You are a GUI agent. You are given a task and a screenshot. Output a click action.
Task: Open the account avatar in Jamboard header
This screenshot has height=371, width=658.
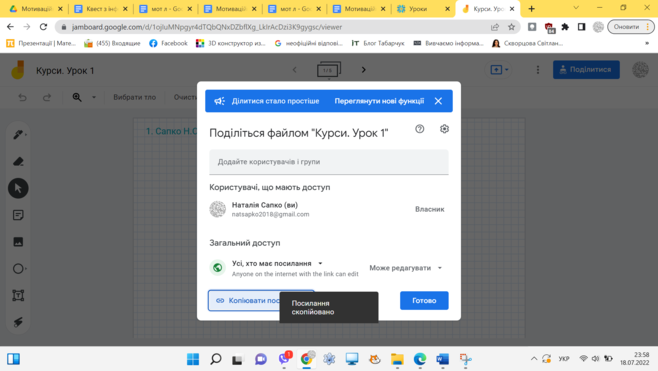[x=640, y=70]
